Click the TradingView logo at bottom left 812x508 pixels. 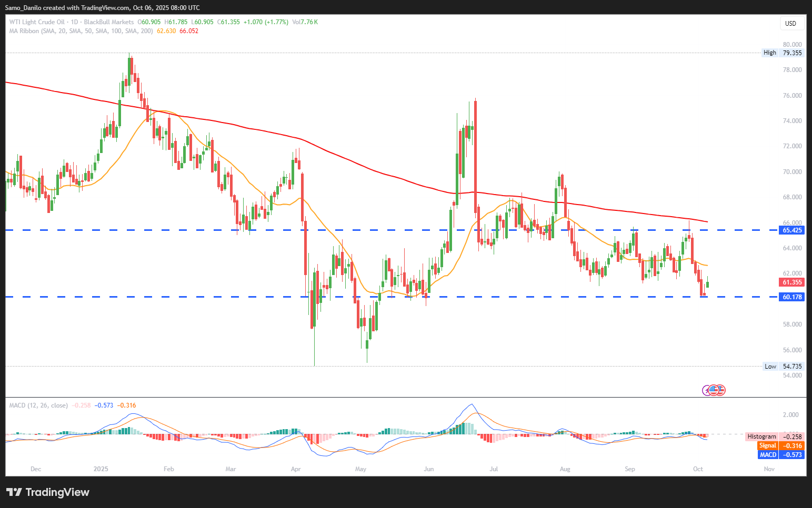click(48, 492)
